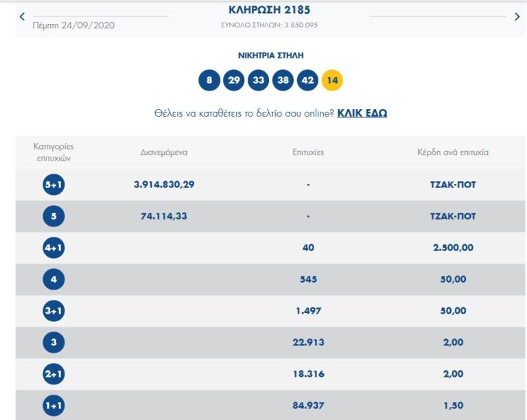Open the ΚΛΙΚ ΕΔΩ online submission link
The width and height of the screenshot is (527, 420).
pos(362,113)
